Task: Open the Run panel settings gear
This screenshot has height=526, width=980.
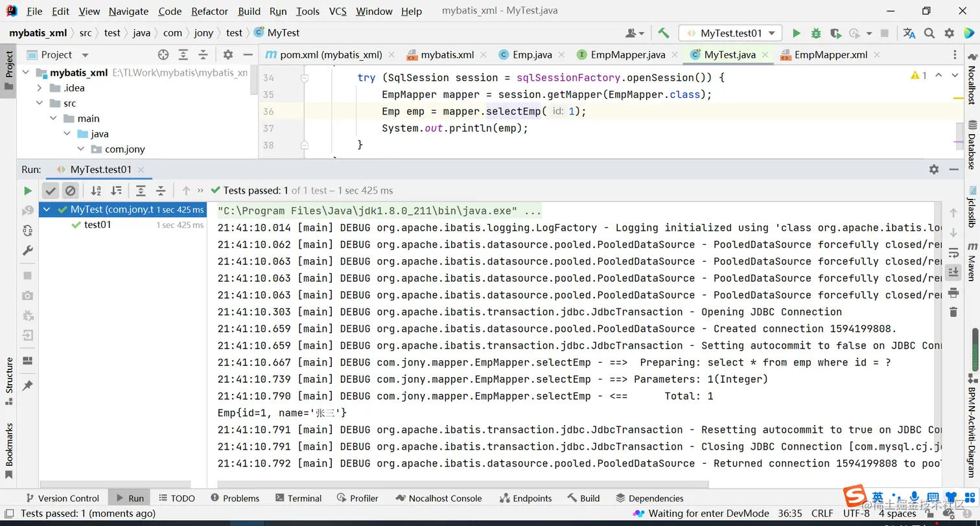Action: point(933,169)
